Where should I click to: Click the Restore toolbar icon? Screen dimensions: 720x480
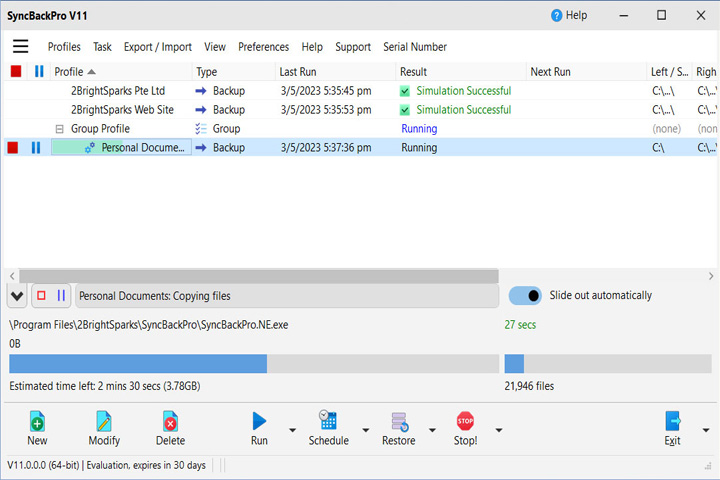coord(399,422)
